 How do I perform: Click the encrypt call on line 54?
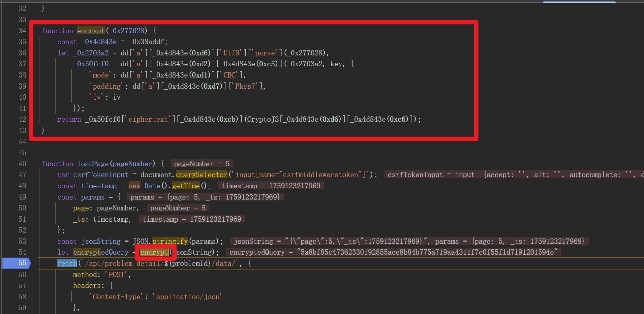154,252
